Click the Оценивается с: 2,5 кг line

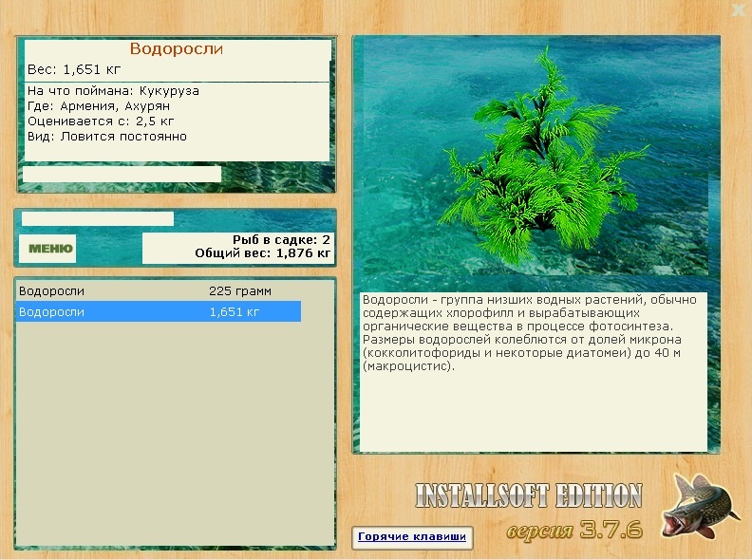(x=101, y=121)
